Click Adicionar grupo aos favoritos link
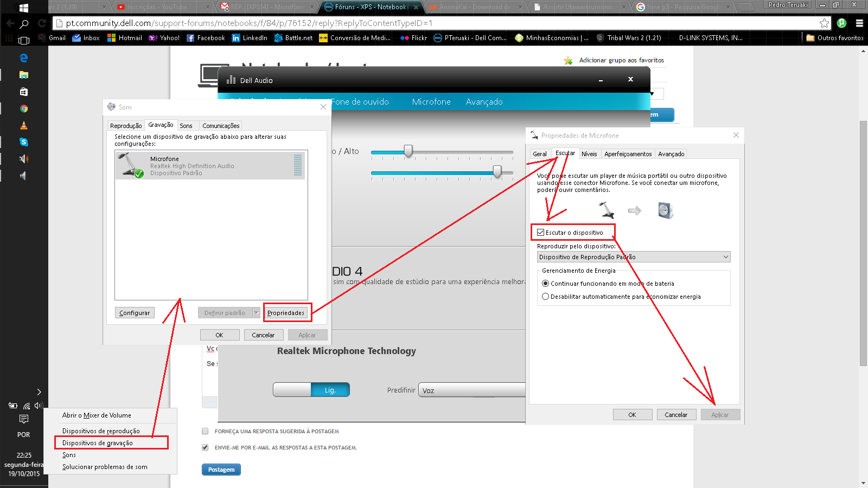 pyautogui.click(x=622, y=60)
